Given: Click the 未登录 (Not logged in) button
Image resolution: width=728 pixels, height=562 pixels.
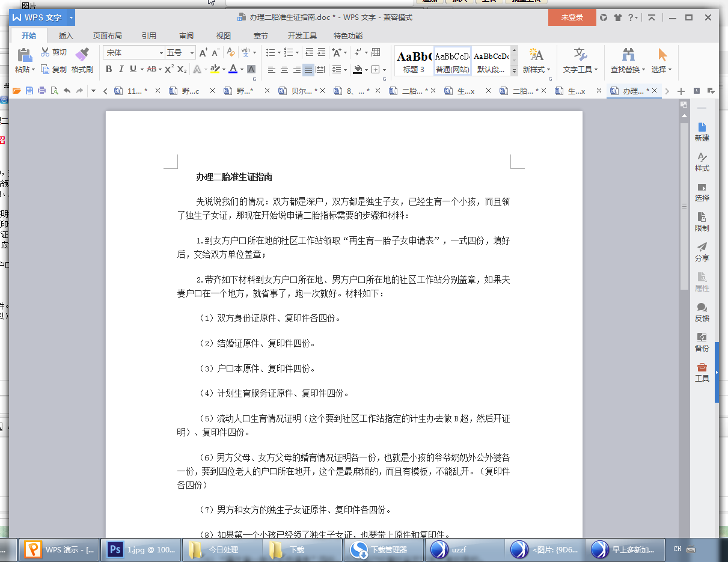Looking at the screenshot, I should (572, 17).
